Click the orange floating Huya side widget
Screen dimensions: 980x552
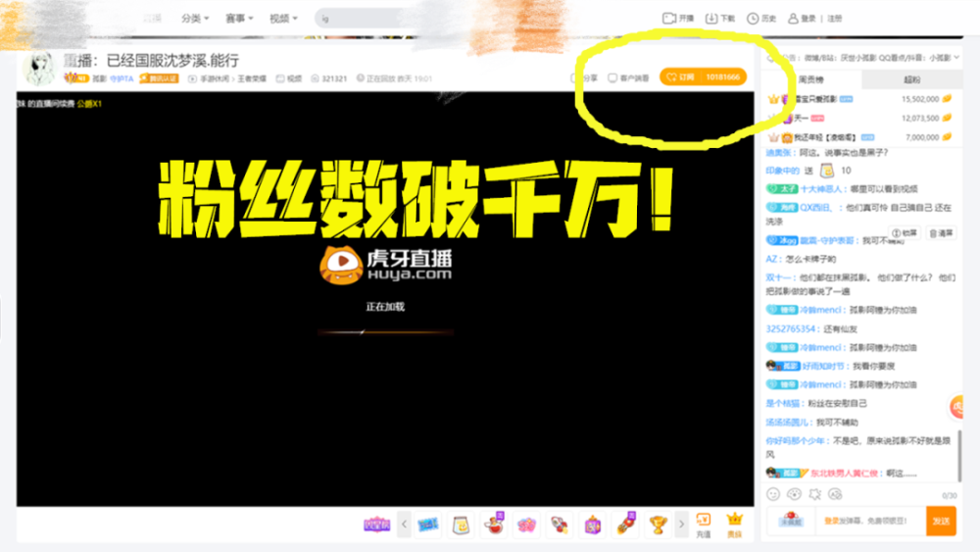coord(956,407)
